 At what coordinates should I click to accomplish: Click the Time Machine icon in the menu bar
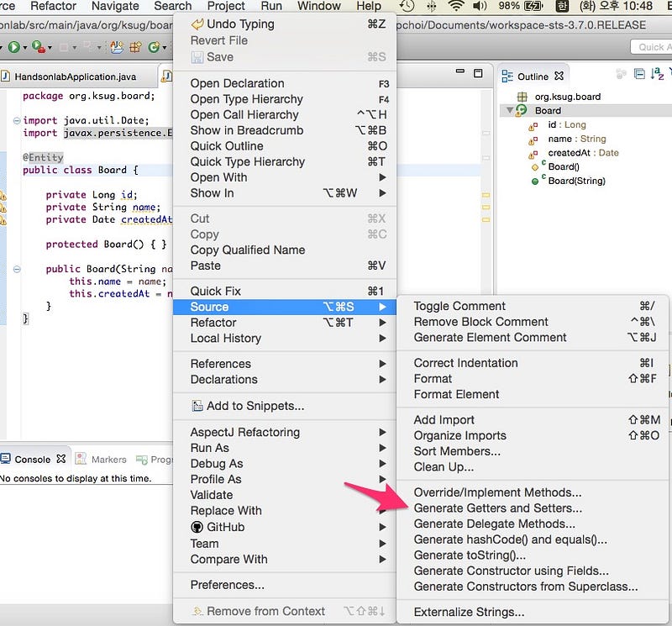[x=407, y=6]
